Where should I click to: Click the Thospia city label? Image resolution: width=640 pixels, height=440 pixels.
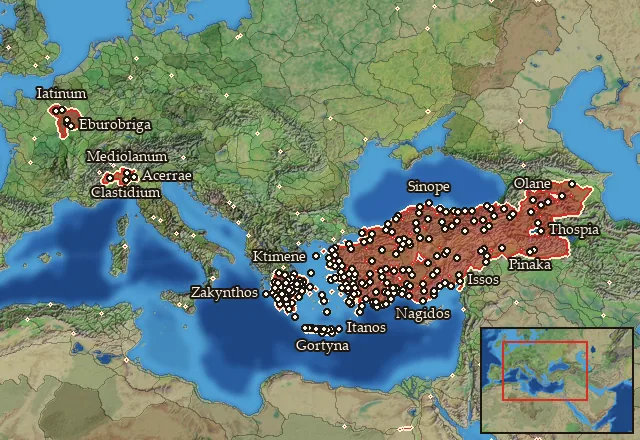point(574,230)
